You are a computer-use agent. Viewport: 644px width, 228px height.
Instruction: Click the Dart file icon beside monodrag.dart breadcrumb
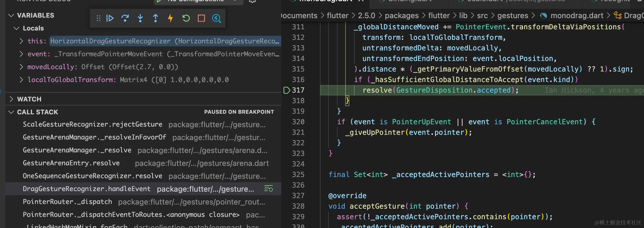click(x=544, y=16)
